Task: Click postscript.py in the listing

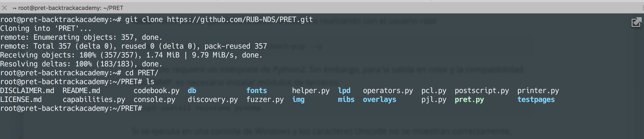Action: [x=482, y=91]
